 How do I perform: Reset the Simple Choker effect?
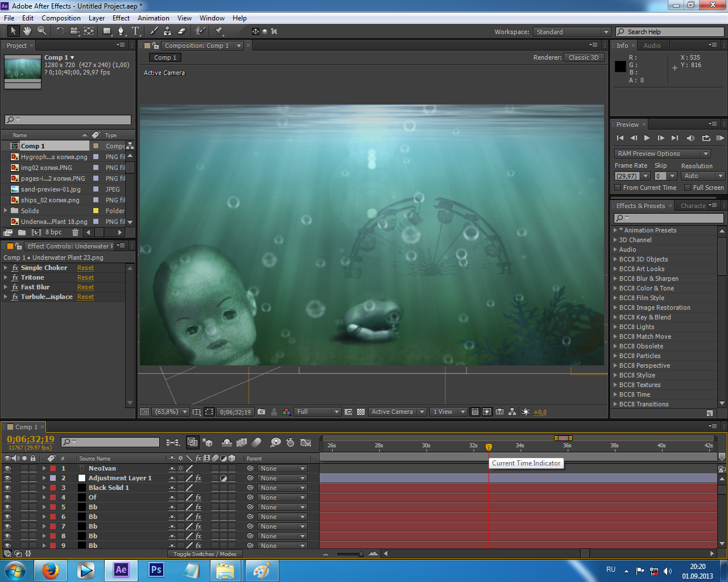click(85, 268)
